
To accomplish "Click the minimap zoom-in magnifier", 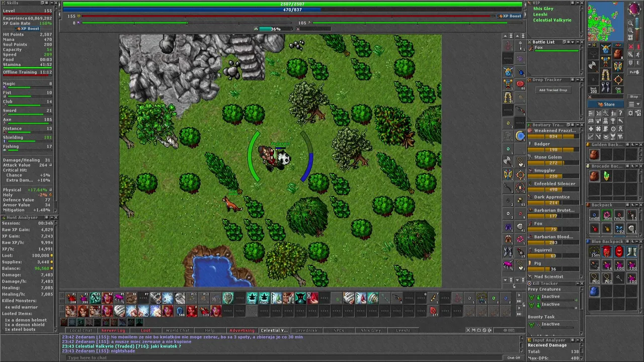I will pos(630,30).
